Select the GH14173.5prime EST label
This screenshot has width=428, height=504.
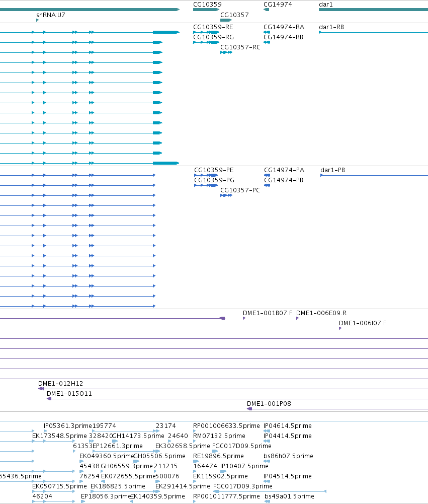pyautogui.click(x=138, y=436)
